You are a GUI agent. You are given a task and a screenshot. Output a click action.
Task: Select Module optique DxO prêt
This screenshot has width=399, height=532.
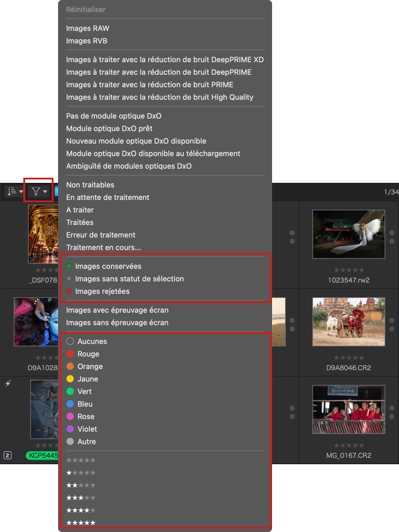coord(109,129)
